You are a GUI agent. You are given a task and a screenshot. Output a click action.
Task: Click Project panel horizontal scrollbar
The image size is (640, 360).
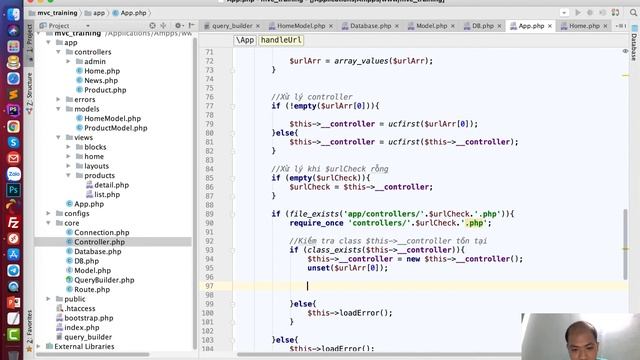93,354
